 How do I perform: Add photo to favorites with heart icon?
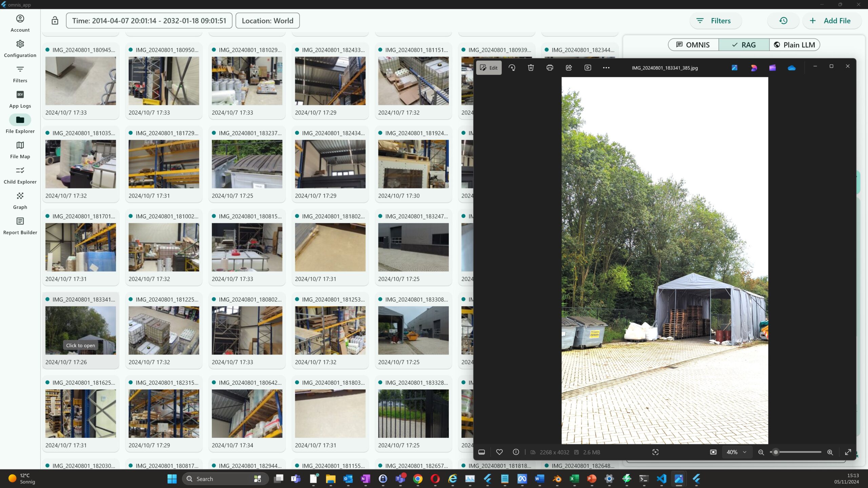499,452
